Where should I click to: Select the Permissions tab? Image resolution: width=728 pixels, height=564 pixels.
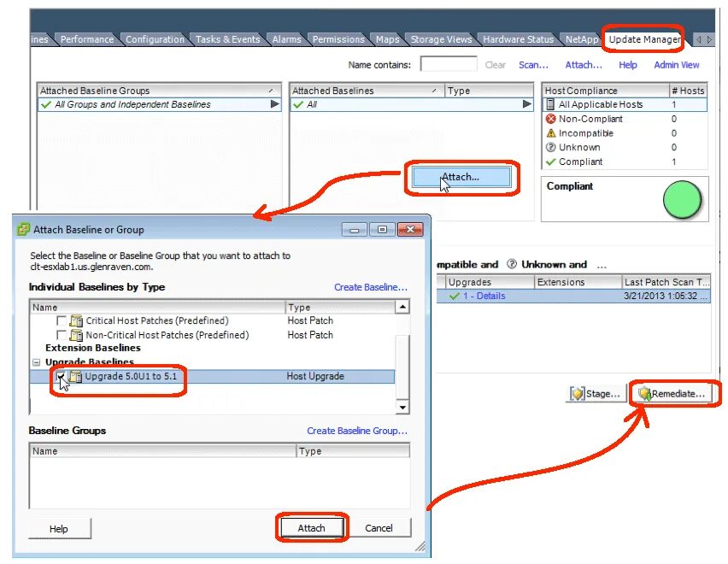coord(338,39)
